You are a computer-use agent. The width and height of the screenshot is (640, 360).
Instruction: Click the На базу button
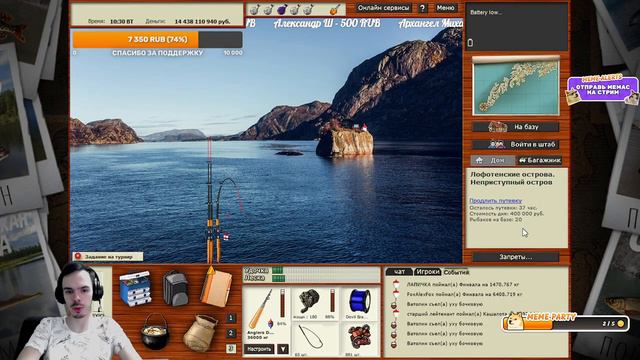(x=516, y=127)
